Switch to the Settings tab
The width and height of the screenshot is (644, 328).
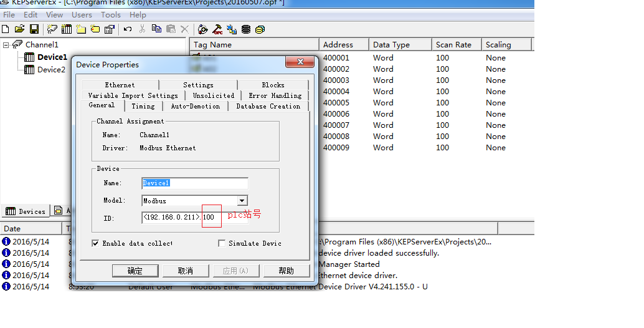pos(199,85)
